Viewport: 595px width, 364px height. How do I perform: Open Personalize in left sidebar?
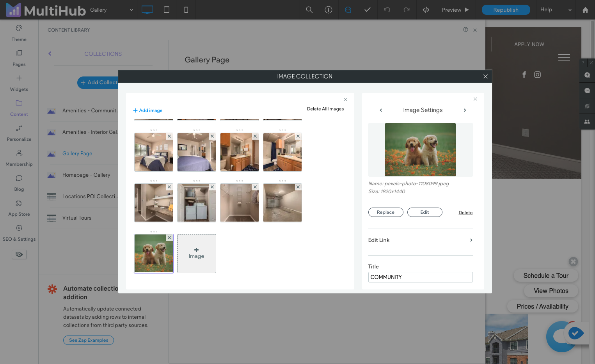click(19, 133)
